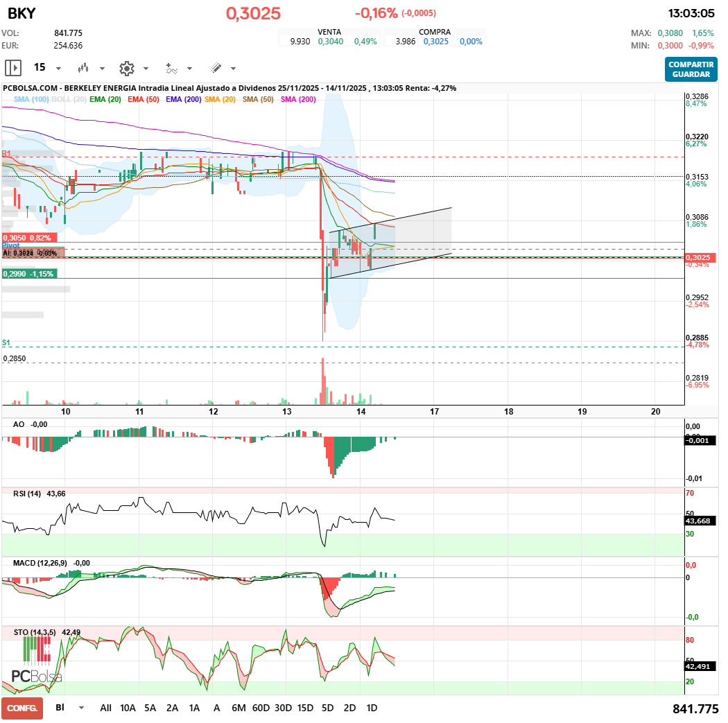The image size is (728, 723).
Task: Click the stochastic value tag 42,491
Action: pos(700,666)
